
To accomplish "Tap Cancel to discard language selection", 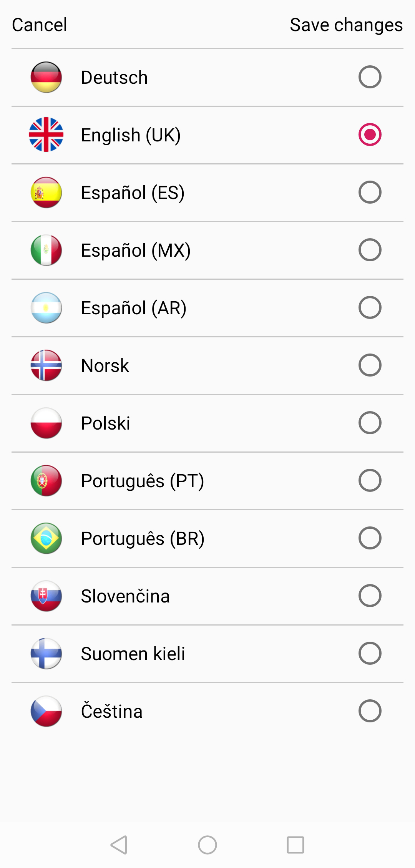I will (x=40, y=25).
